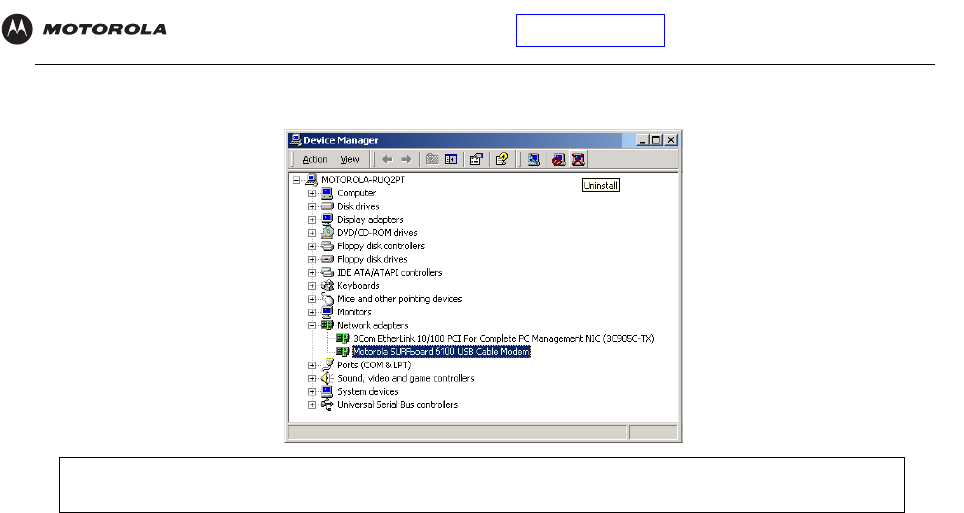Image resolution: width=964 pixels, height=513 pixels.
Task: Click the Network adapters category icon
Action: pyautogui.click(x=328, y=325)
